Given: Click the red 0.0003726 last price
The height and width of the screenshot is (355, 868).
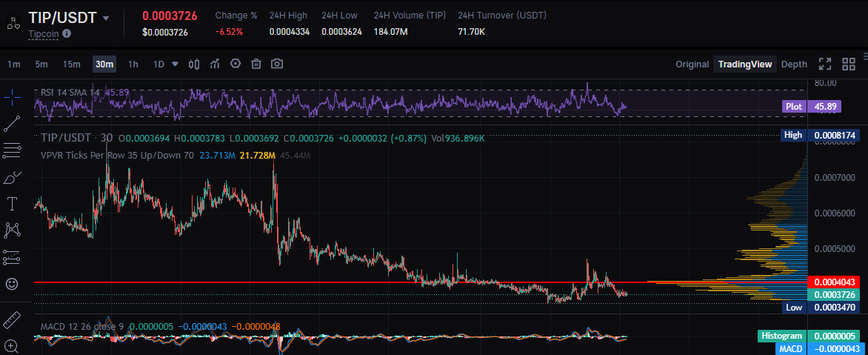Looking at the screenshot, I should click(x=170, y=16).
